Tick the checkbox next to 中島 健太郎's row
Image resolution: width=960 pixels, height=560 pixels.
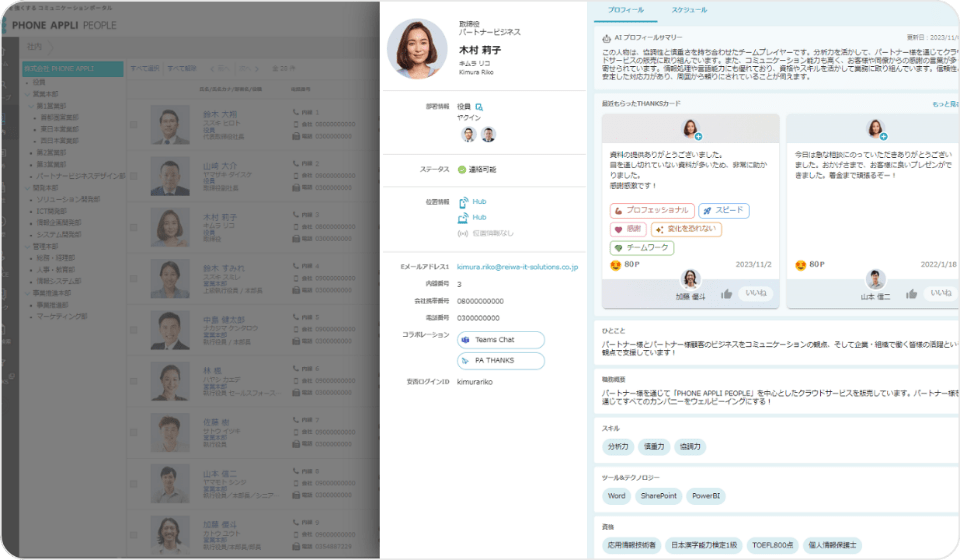coord(134,332)
